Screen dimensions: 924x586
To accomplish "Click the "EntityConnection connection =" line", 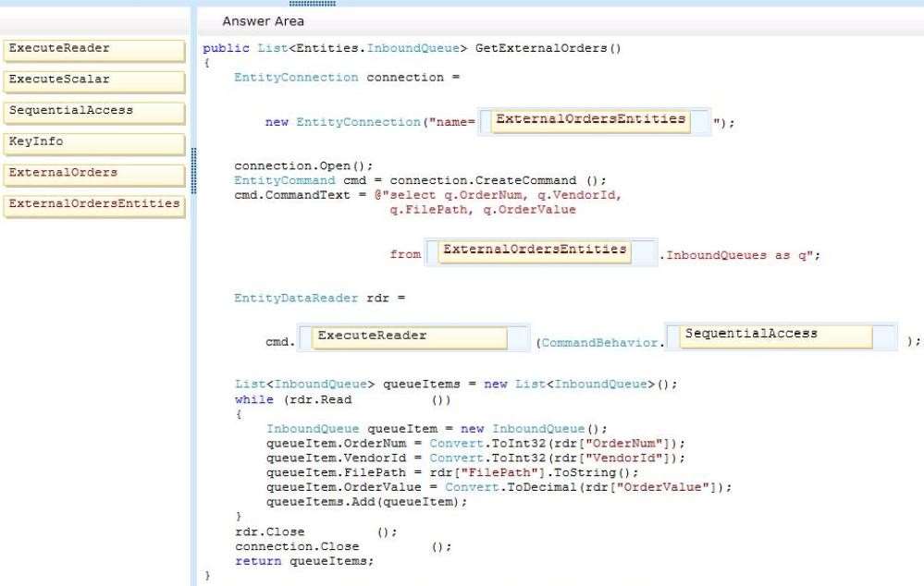I will (x=347, y=78).
